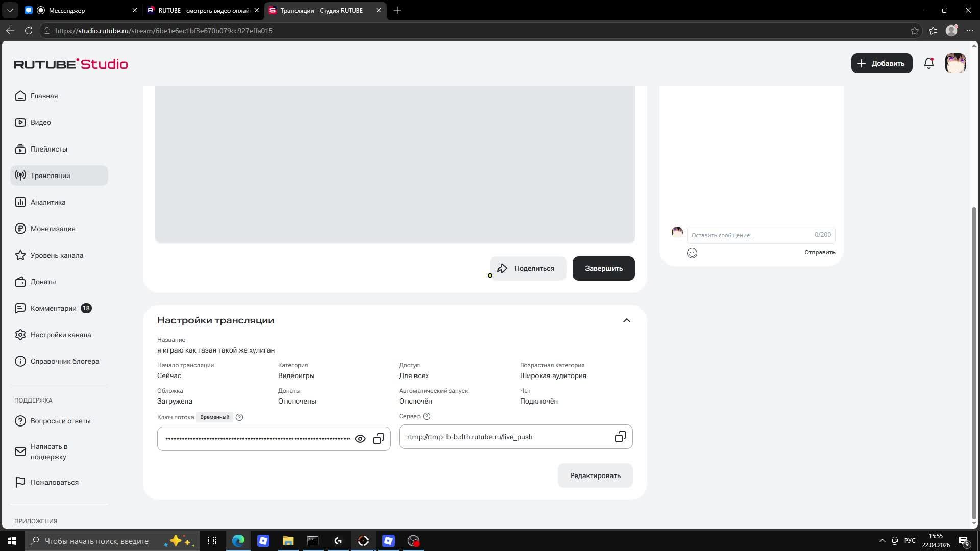This screenshot has width=980, height=551.
Task: Open Monetization in the sidebar
Action: click(x=53, y=229)
